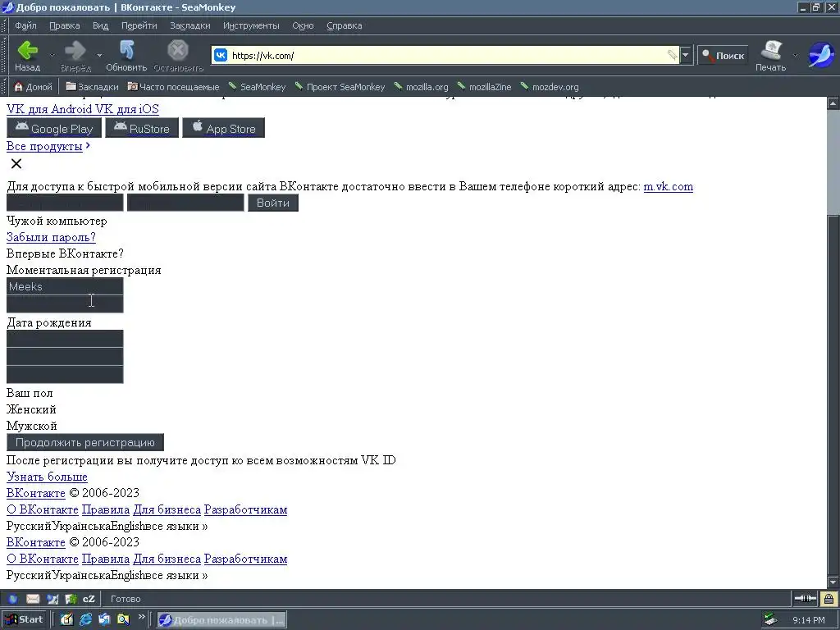Click the Поиск search button
The image size is (840, 630).
[x=723, y=55]
